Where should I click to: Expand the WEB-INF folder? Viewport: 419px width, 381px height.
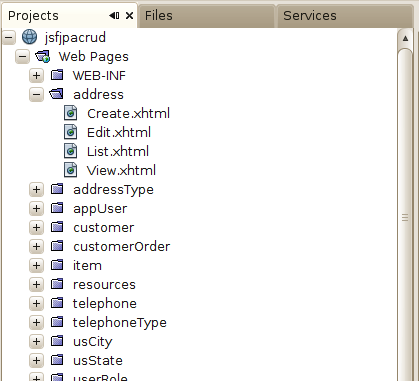[x=36, y=75]
